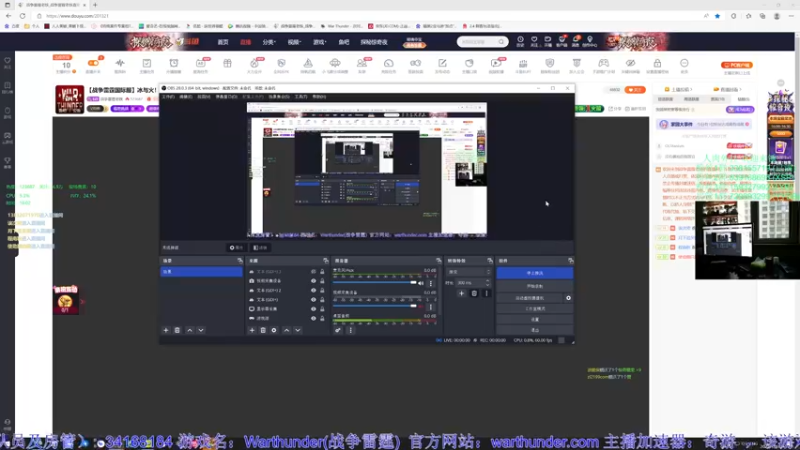Viewport: 800px width, 450px height.
Task: Pop out the Scenes dock panel
Action: (240, 261)
